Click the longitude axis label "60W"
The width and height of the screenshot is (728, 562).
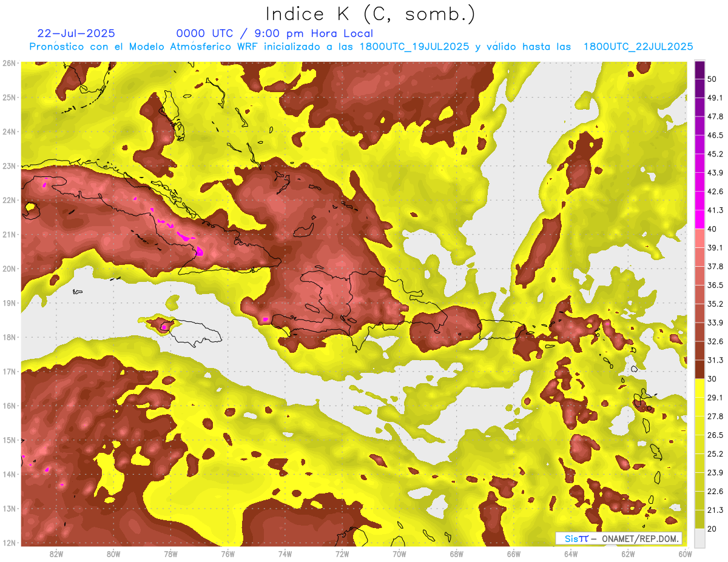685,554
